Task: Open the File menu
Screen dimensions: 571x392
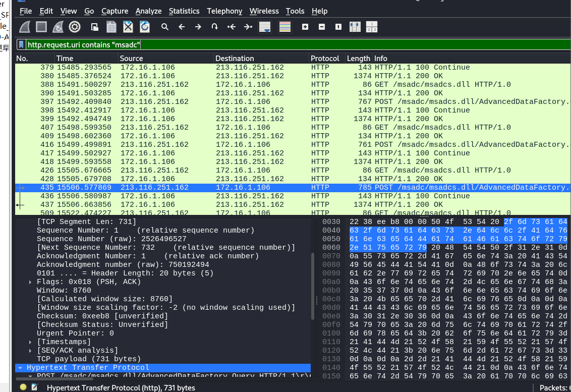Action: click(x=26, y=11)
